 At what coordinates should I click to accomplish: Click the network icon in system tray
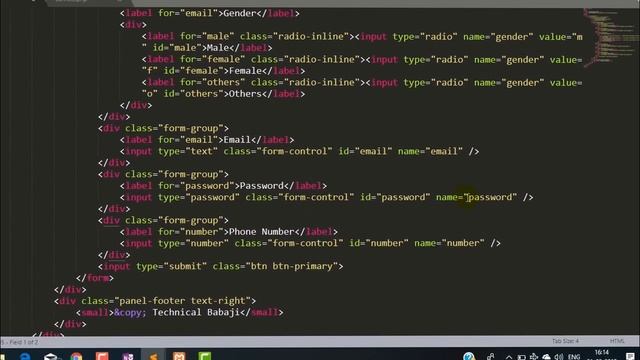coord(533,357)
